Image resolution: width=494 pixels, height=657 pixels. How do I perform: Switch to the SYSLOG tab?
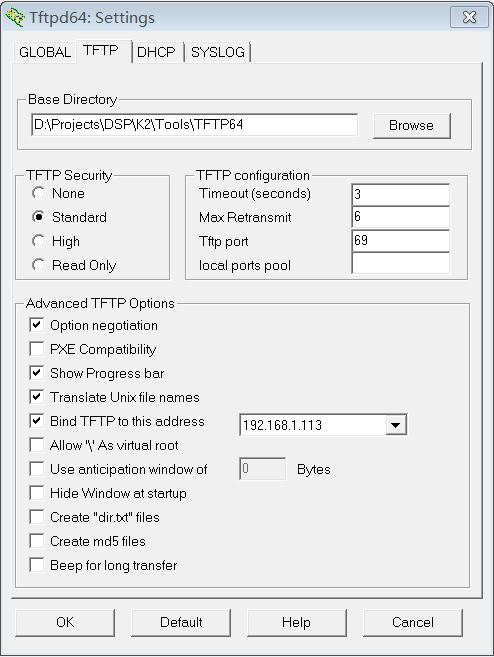coord(217,52)
